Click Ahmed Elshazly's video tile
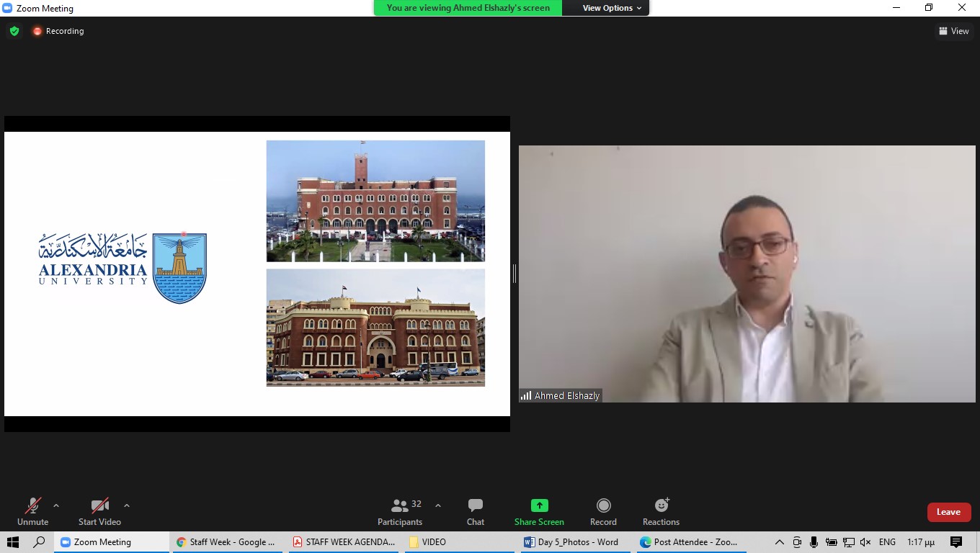Screen dimensions: 980x553 pyautogui.click(x=747, y=274)
